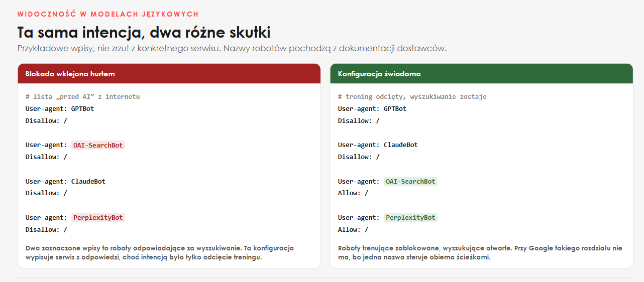Image resolution: width=644 pixels, height=282 pixels.
Task: Click "User-agent: GPTBot" in the Blokada card
Action: (60, 108)
